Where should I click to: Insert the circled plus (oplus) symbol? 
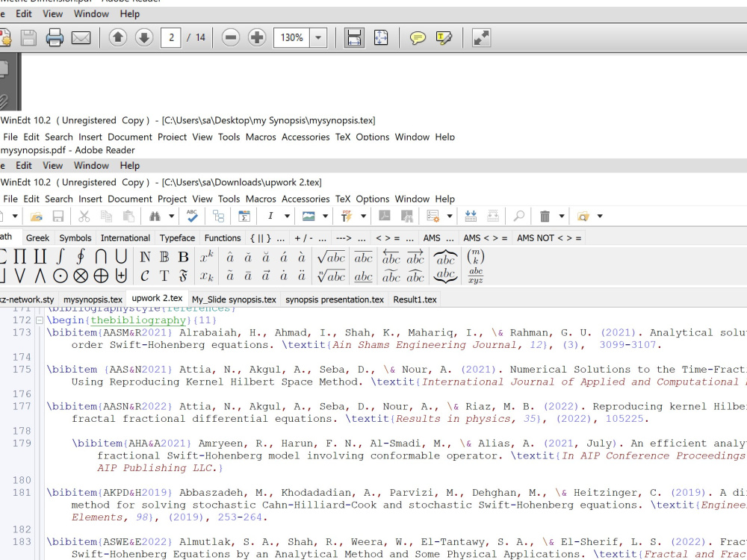point(101,276)
